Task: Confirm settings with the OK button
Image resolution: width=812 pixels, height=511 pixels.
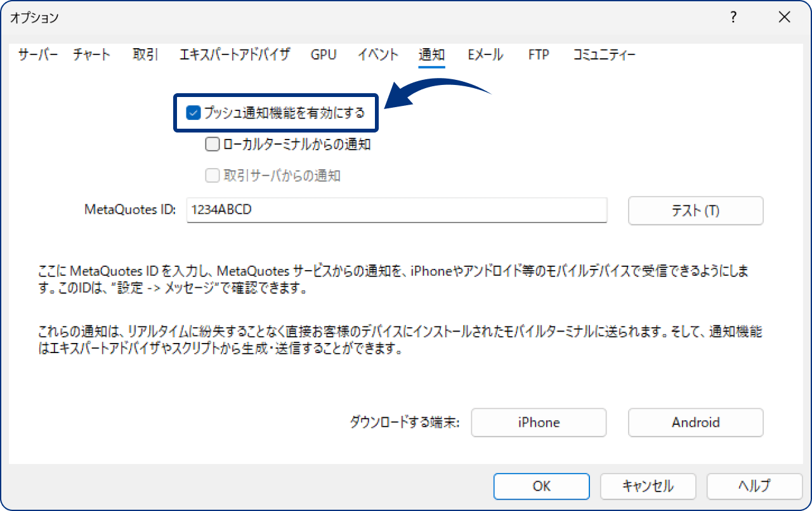Action: point(541,486)
